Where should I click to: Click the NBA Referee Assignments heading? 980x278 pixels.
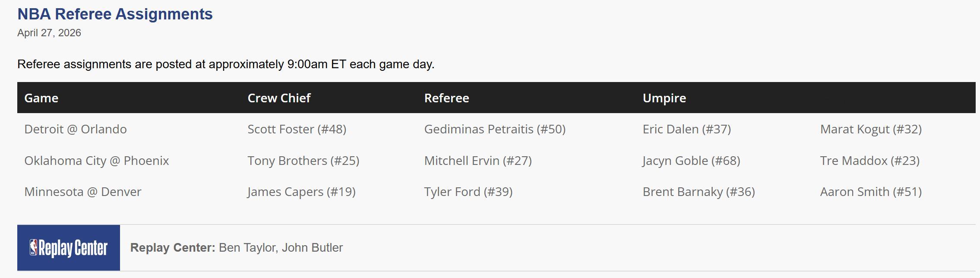(x=115, y=14)
